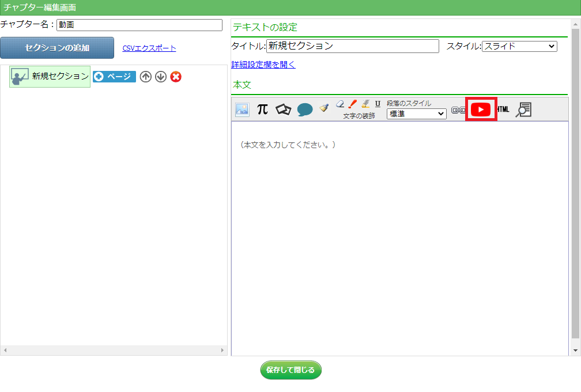Expand the 詳細設定欄を開く settings section
The image size is (581, 392).
[x=263, y=65]
